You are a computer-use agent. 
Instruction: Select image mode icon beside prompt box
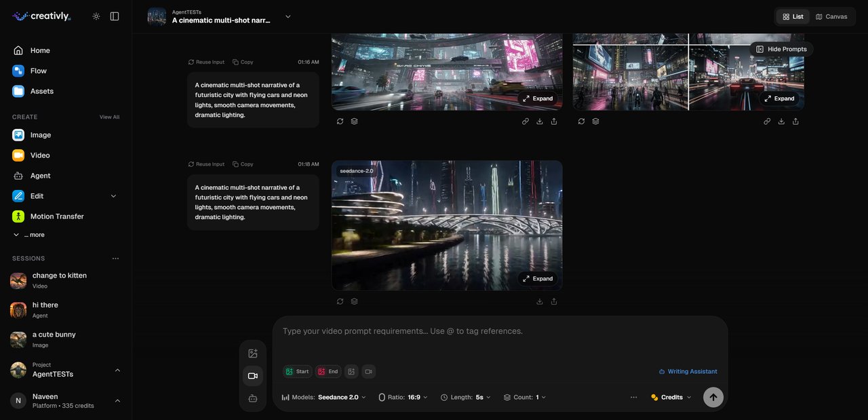tap(253, 354)
